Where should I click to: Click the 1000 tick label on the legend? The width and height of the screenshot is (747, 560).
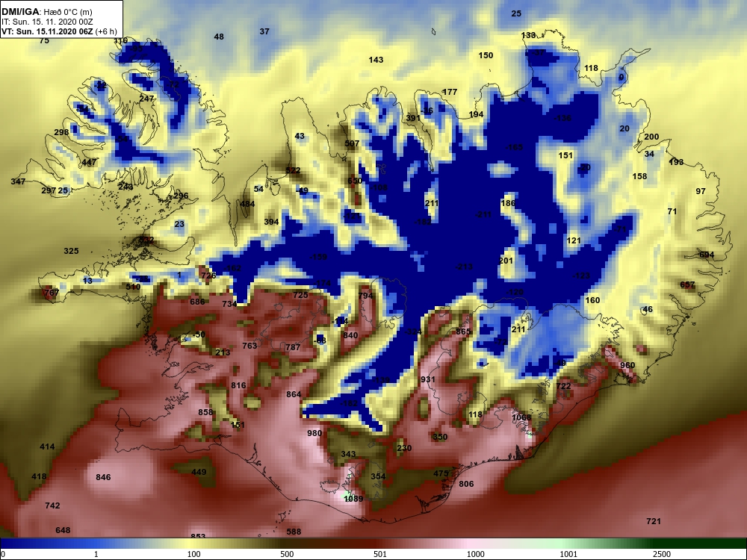475,554
